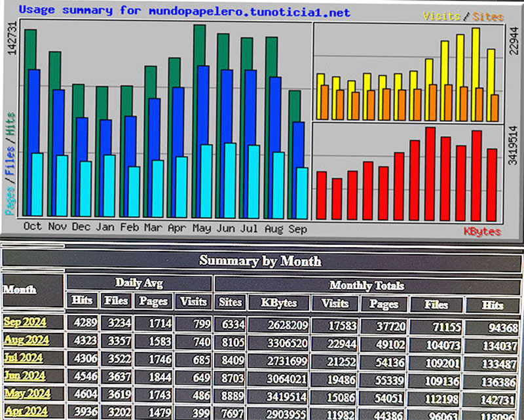This screenshot has height=420, width=524.
Task: Go to the May 2024 report link
Action: pyautogui.click(x=26, y=393)
